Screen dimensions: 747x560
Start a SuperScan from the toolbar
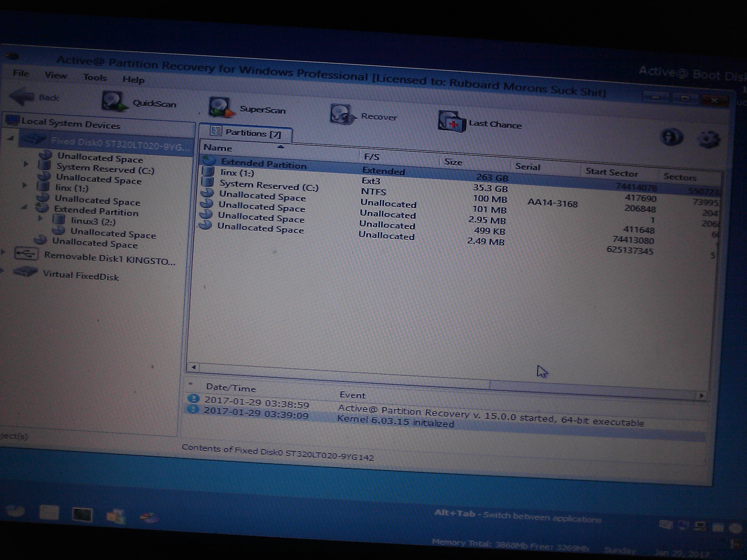click(x=220, y=107)
